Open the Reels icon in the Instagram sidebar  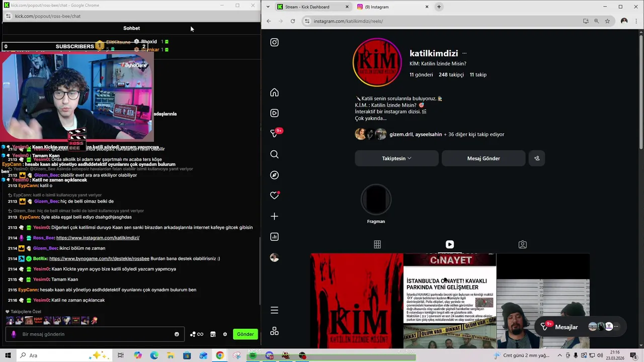[x=274, y=113]
